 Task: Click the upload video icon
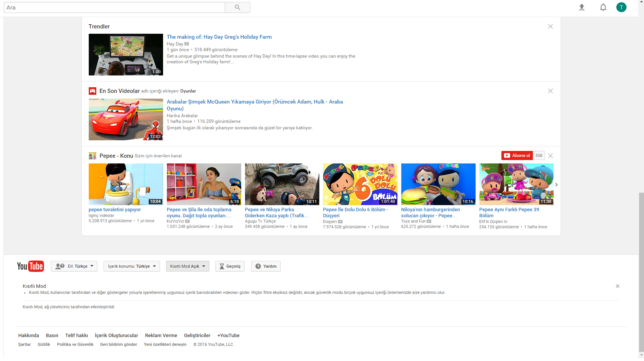coord(581,7)
